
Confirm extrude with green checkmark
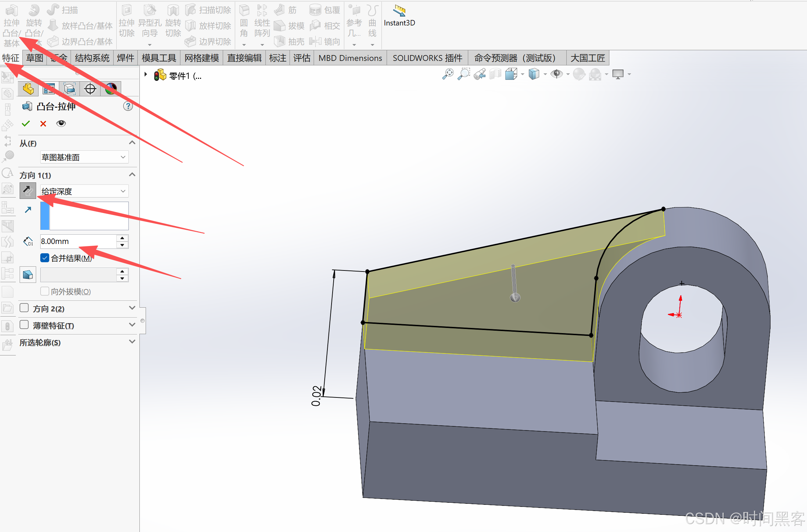coord(26,124)
